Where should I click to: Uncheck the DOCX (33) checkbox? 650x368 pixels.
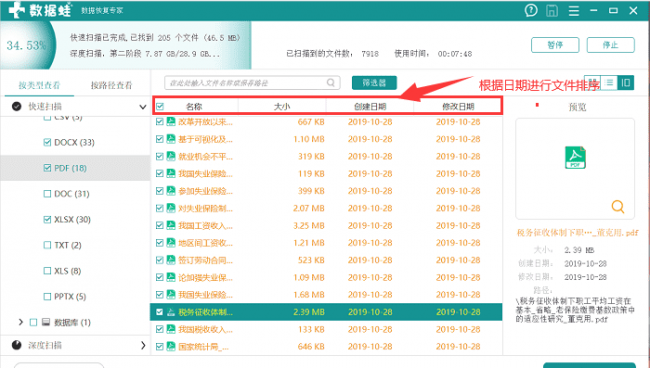point(47,142)
